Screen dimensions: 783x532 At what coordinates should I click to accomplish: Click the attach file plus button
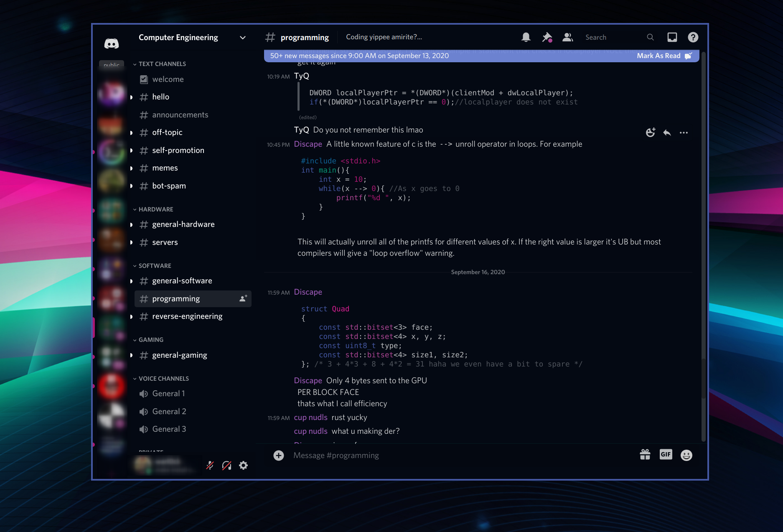279,455
